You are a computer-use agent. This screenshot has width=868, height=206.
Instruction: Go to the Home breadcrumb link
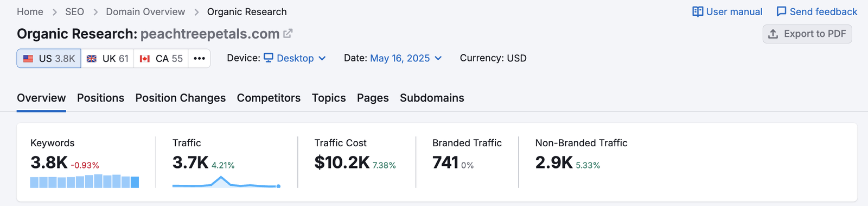pos(30,11)
